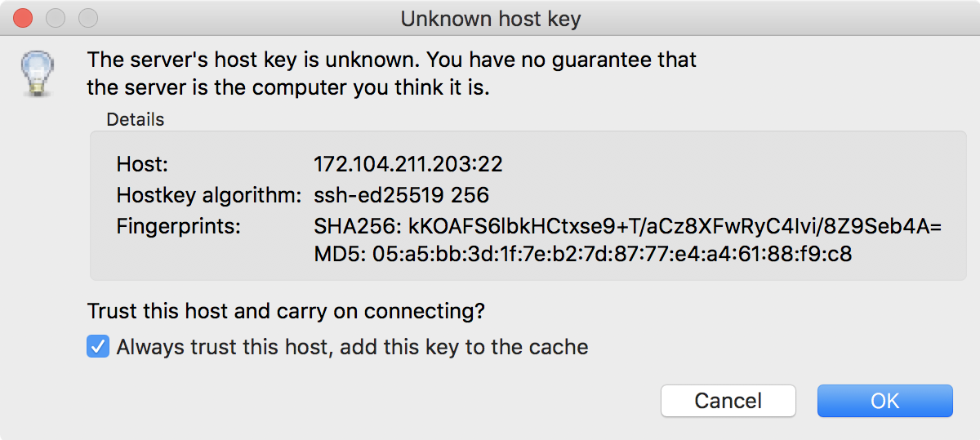Click the 'server's host key is unknown' message
The height and width of the screenshot is (440, 980).
click(x=392, y=60)
